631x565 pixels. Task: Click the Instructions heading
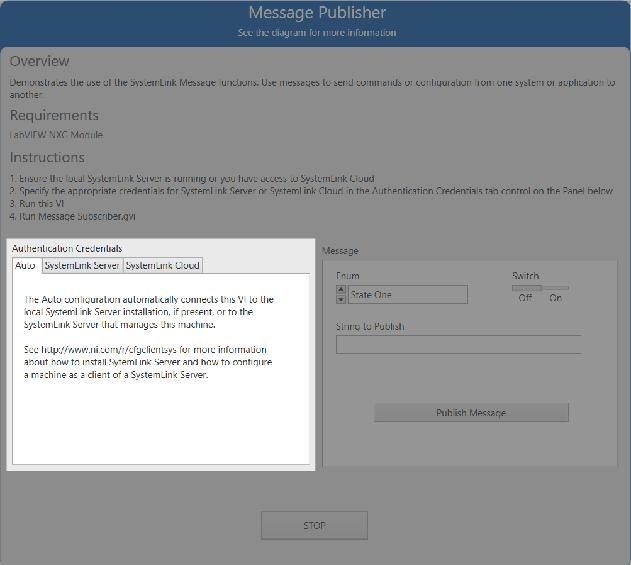coord(47,157)
